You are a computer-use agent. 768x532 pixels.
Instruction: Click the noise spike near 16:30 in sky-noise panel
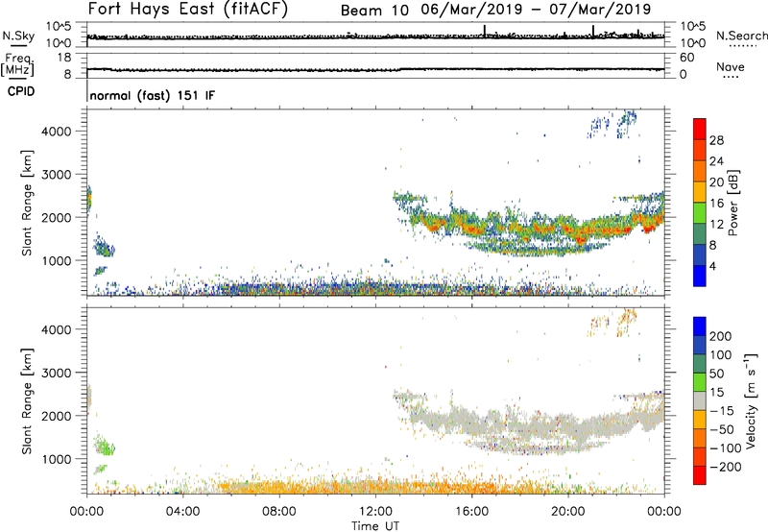pyautogui.click(x=485, y=31)
